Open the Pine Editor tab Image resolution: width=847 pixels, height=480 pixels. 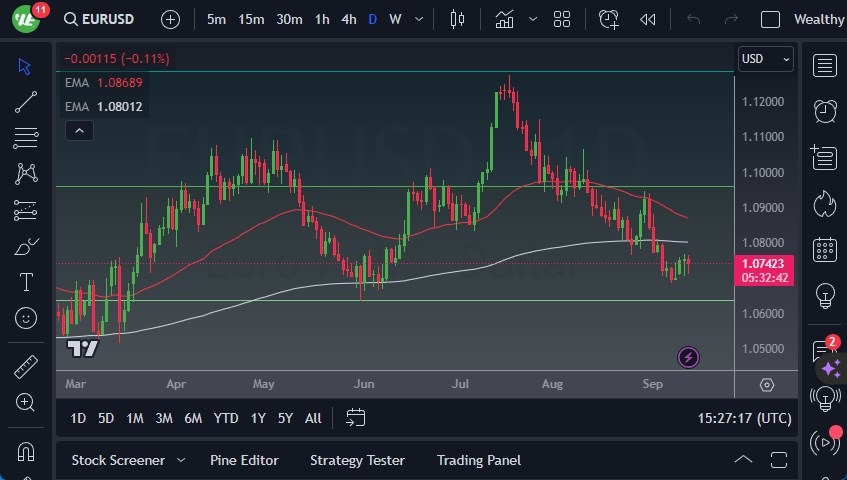click(244, 460)
